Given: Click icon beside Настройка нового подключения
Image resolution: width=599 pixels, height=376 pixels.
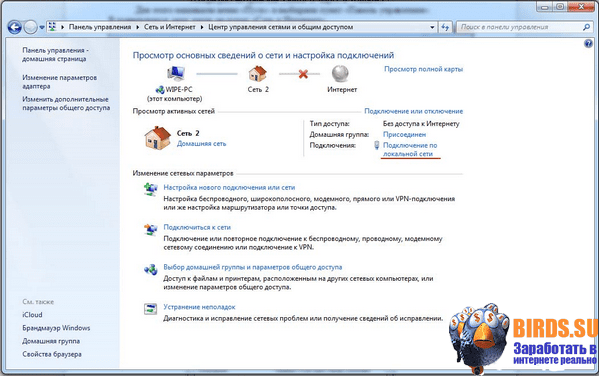Looking at the screenshot, I should (x=151, y=189).
